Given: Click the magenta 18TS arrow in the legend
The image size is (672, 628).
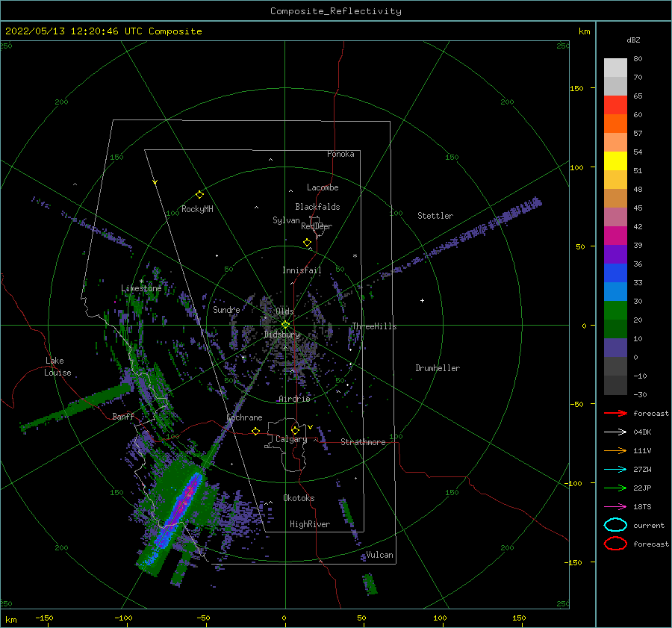Looking at the screenshot, I should pyautogui.click(x=615, y=507).
